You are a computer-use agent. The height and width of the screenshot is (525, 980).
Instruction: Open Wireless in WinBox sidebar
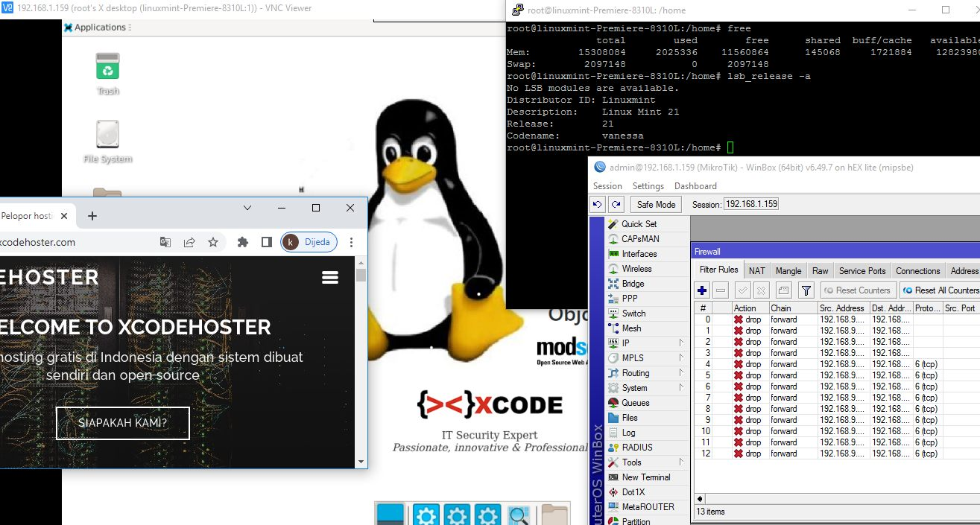(x=636, y=269)
